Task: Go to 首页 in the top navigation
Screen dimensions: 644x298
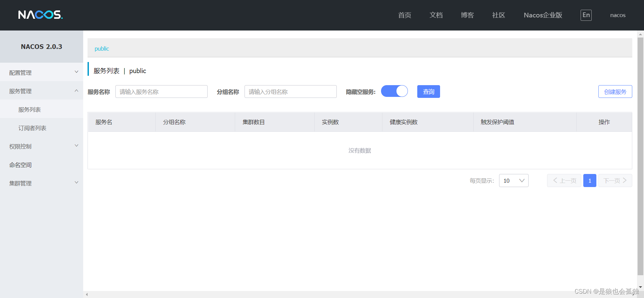Action: [x=405, y=15]
